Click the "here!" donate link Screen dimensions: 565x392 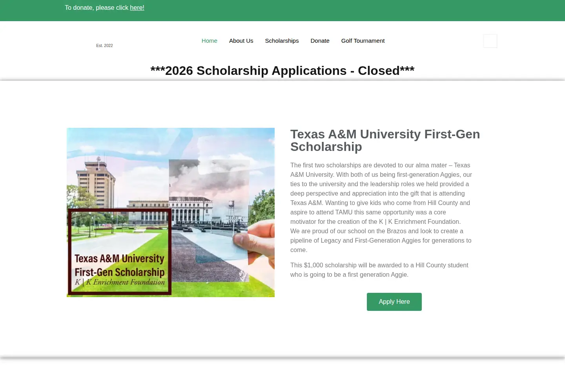pos(137,8)
